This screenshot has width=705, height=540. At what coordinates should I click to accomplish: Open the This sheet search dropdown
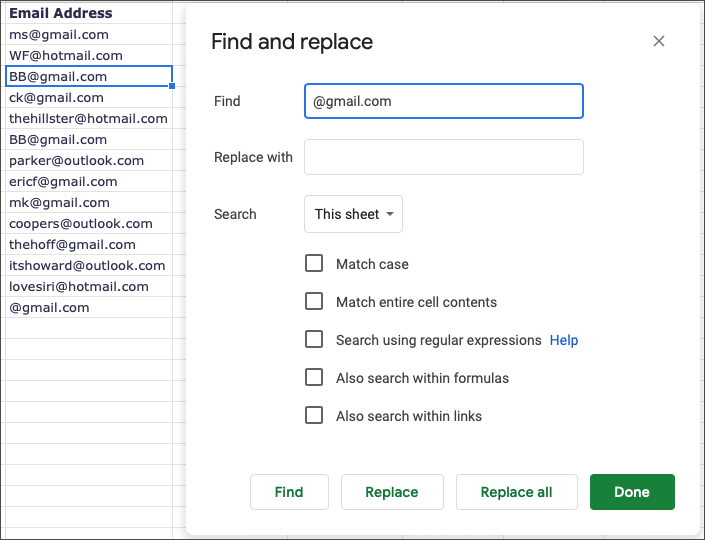(353, 214)
